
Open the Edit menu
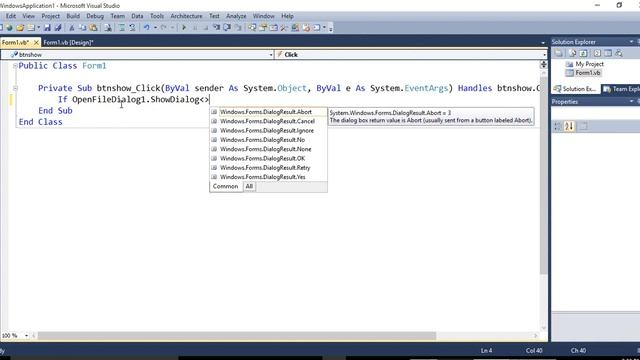point(11,16)
